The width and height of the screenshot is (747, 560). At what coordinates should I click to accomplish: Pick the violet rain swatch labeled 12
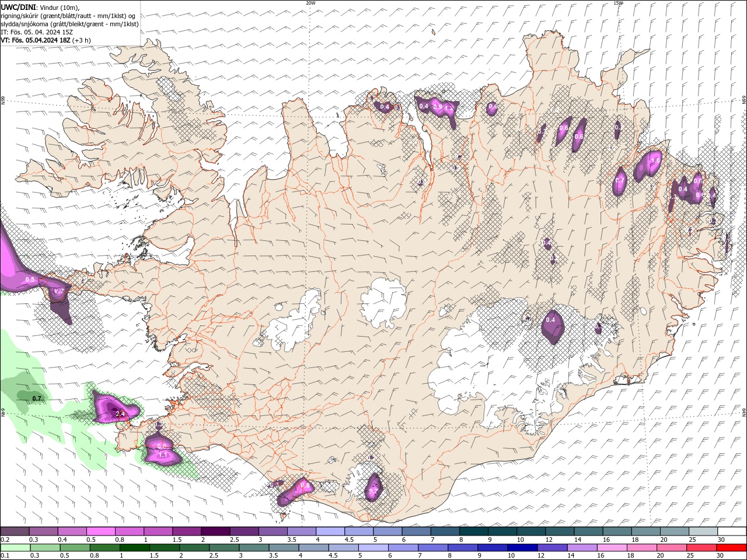(x=551, y=548)
